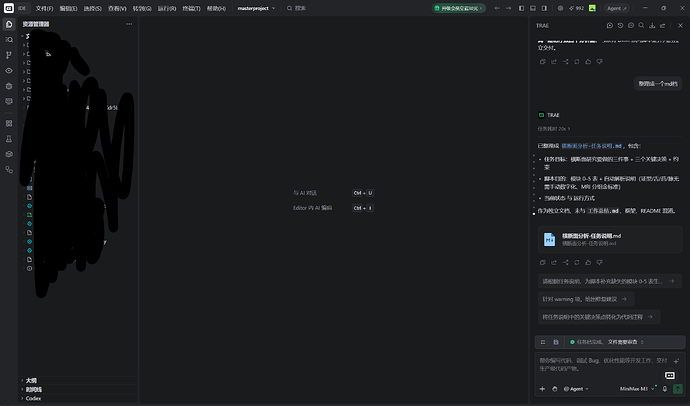690x406 pixels.
Task: Open the Run and Debug bug icon
Action: 9,86
